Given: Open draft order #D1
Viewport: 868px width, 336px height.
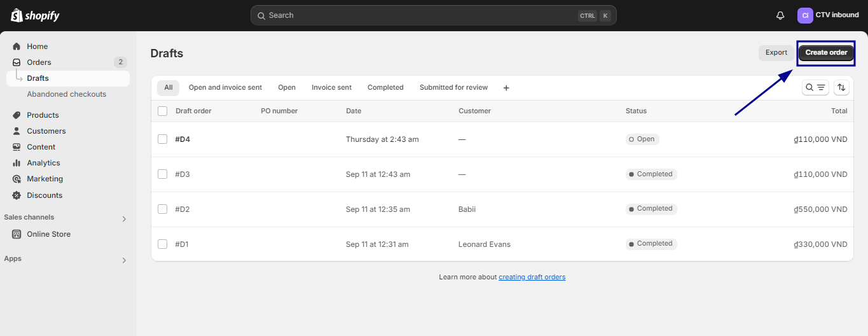Looking at the screenshot, I should point(182,244).
